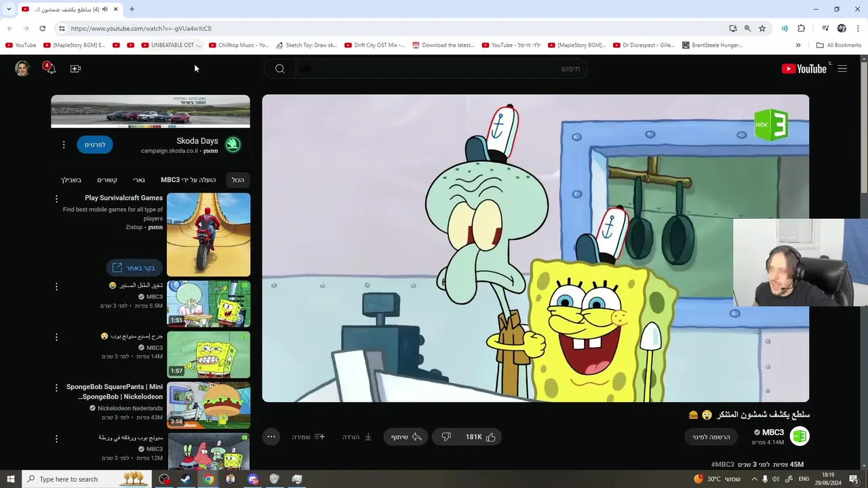Open 'UNBEATABLE OST' bookmark
This screenshot has height=488, width=868.
point(172,45)
